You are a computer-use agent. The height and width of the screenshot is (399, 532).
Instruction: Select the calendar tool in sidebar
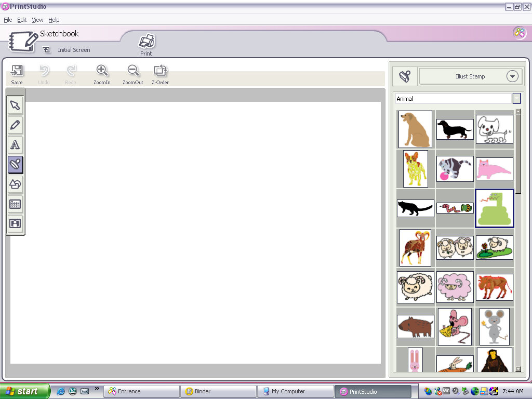[15, 204]
